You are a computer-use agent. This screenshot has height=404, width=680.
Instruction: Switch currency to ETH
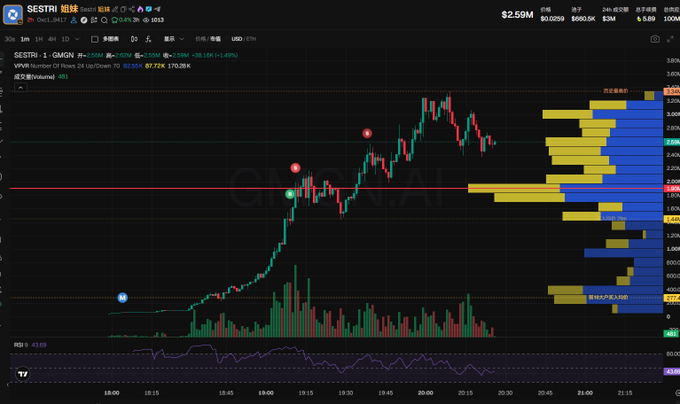click(252, 39)
